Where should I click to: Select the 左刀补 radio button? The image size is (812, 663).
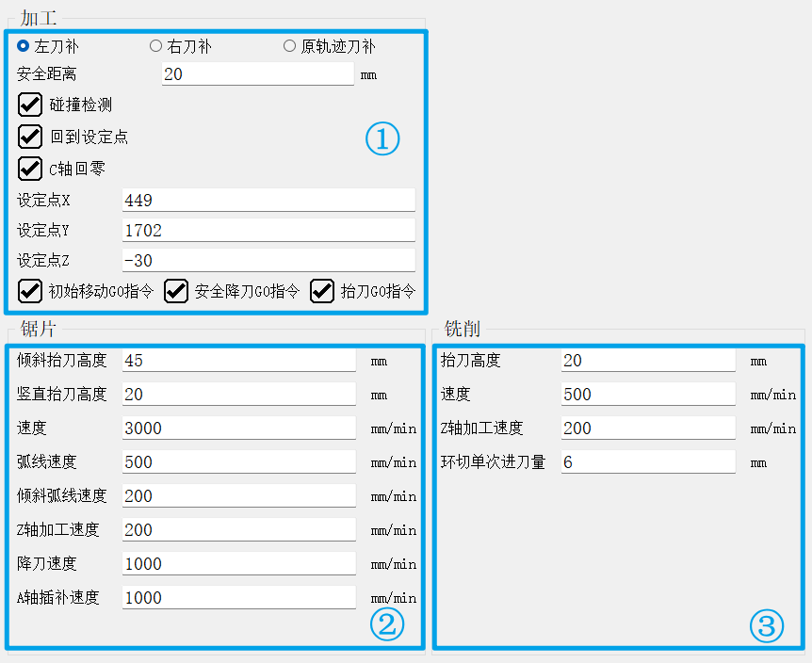coord(24,46)
